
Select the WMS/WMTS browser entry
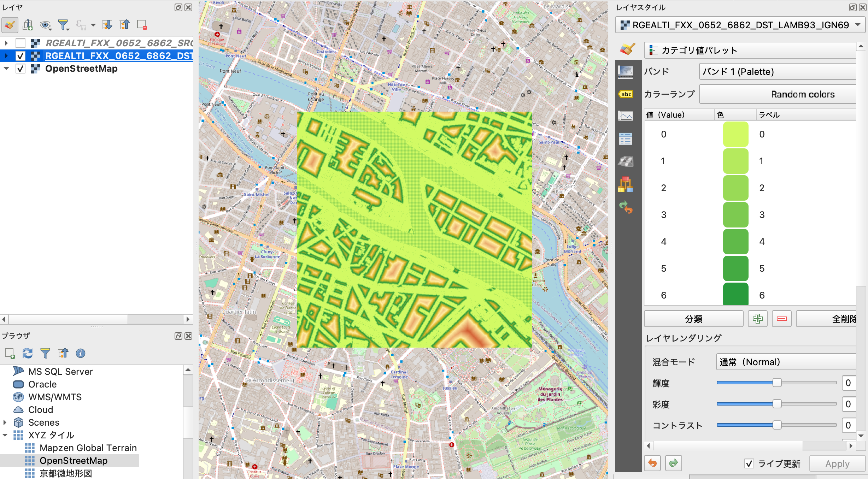coord(55,397)
